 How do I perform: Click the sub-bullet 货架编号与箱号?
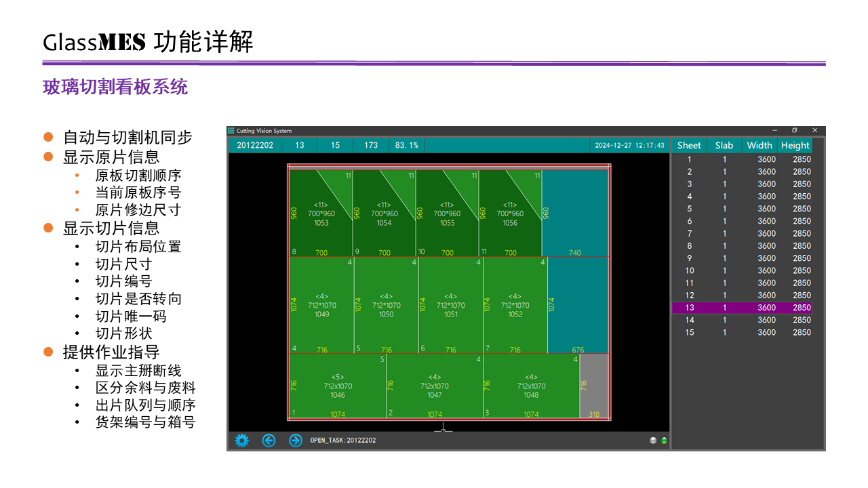pos(145,422)
